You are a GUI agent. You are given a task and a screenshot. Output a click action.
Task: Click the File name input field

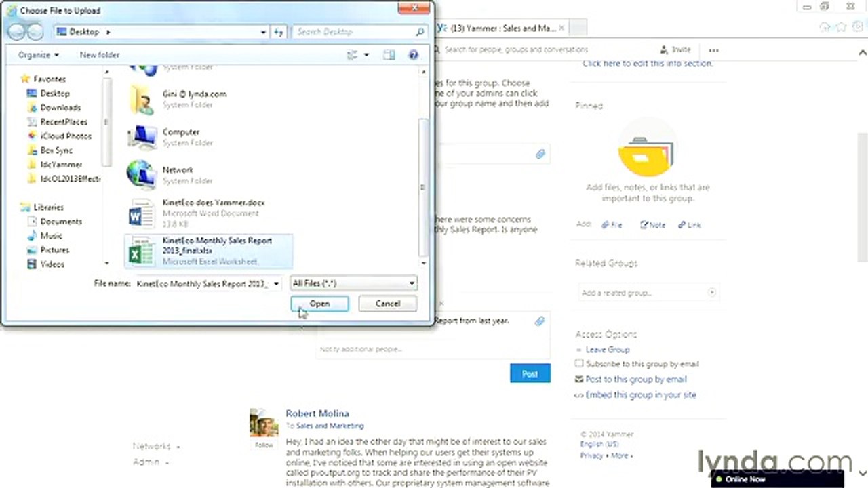coord(203,283)
